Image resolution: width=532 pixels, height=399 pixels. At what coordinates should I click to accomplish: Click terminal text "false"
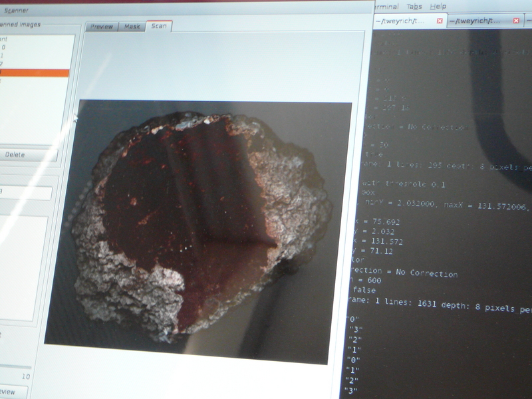coord(364,290)
